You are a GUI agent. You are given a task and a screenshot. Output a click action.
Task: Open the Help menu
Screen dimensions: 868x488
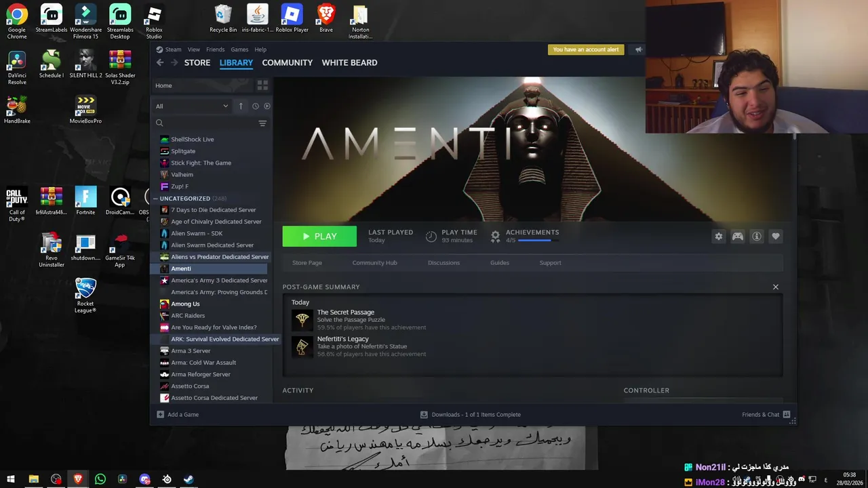[x=260, y=49]
